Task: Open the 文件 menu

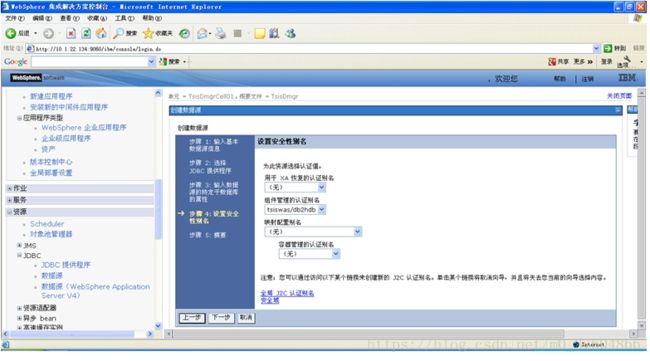Action: pyautogui.click(x=15, y=18)
